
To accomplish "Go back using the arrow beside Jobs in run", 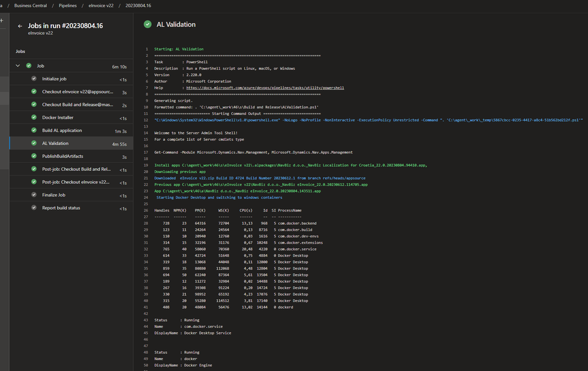I will pyautogui.click(x=20, y=26).
